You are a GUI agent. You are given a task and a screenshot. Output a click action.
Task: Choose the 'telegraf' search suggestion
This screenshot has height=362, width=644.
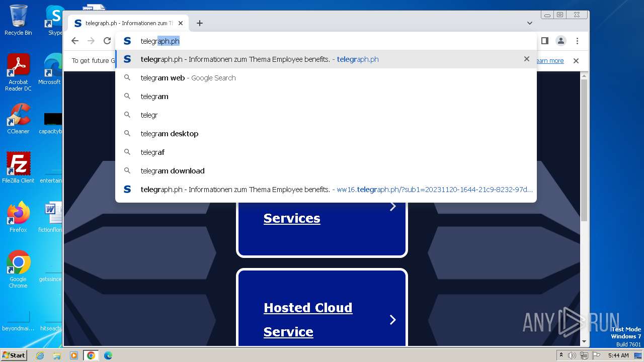(326, 152)
